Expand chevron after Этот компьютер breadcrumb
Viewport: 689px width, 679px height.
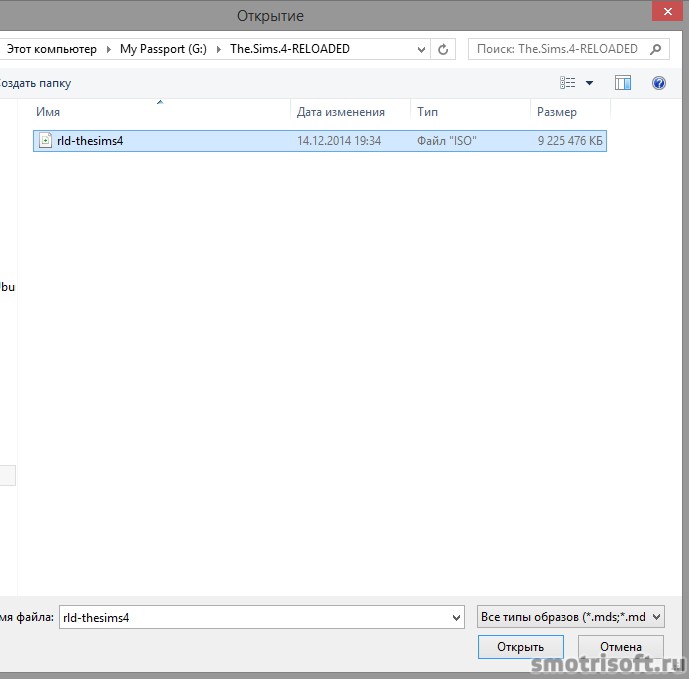point(109,49)
